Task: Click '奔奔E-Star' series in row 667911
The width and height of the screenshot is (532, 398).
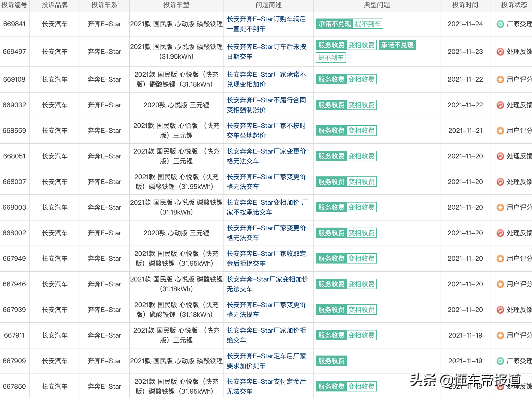Action: tap(104, 335)
